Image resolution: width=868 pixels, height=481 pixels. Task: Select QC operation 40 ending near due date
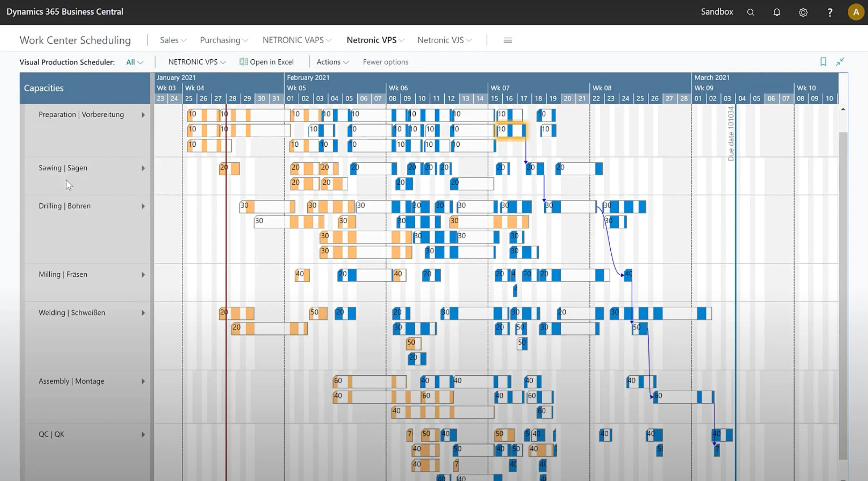(722, 435)
